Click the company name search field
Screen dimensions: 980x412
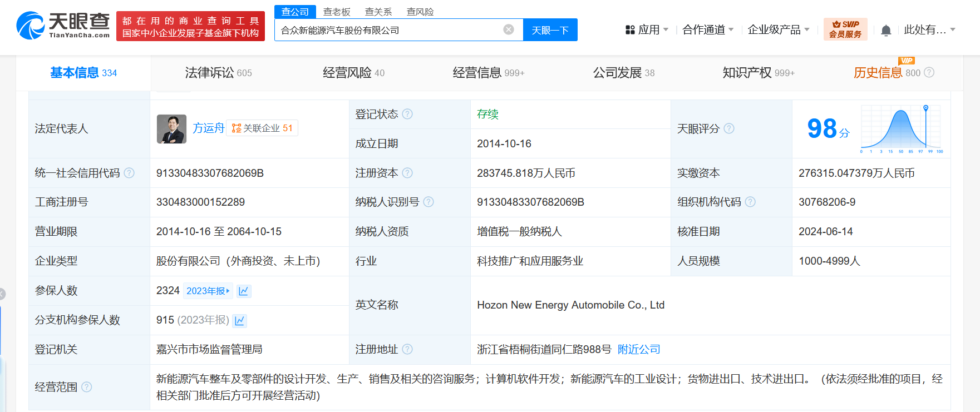tap(390, 30)
